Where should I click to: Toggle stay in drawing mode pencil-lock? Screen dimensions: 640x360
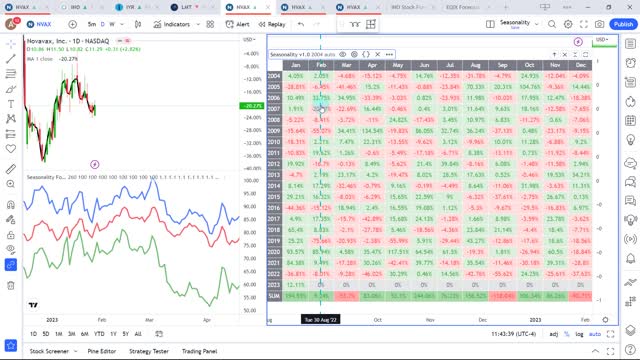click(x=11, y=220)
